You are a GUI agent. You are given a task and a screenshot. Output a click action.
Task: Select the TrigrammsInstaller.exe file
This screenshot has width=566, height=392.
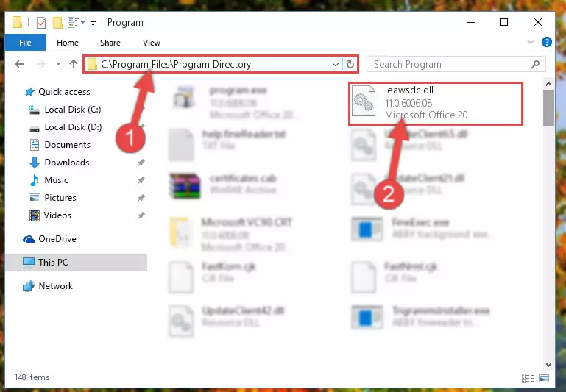click(421, 317)
